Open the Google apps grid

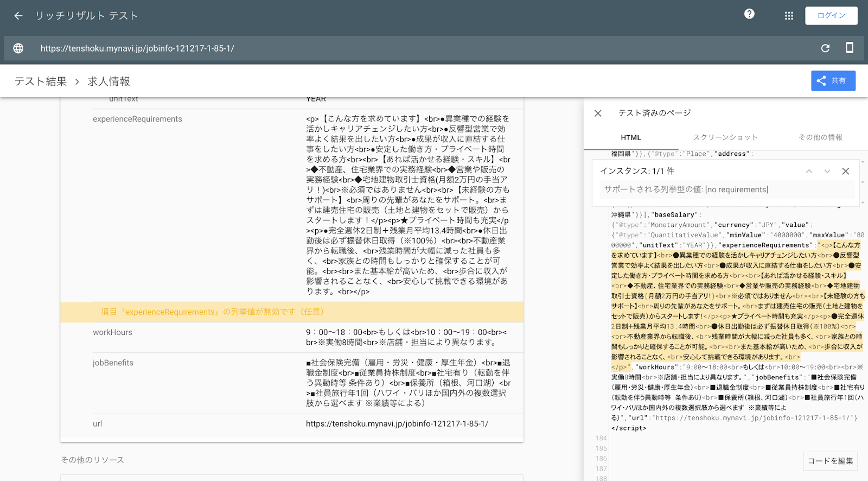point(789,16)
